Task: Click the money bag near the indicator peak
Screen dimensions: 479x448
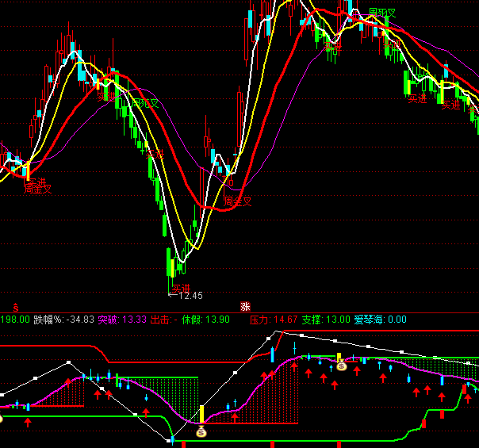Action: tap(341, 366)
